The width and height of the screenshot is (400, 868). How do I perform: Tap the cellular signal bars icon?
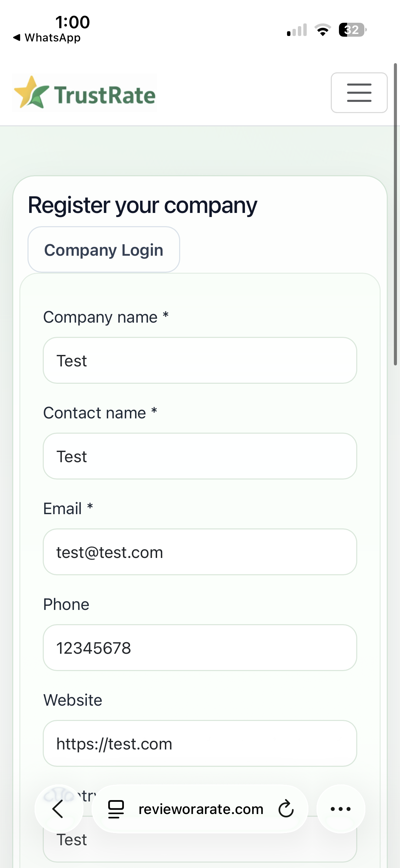pos(297,30)
